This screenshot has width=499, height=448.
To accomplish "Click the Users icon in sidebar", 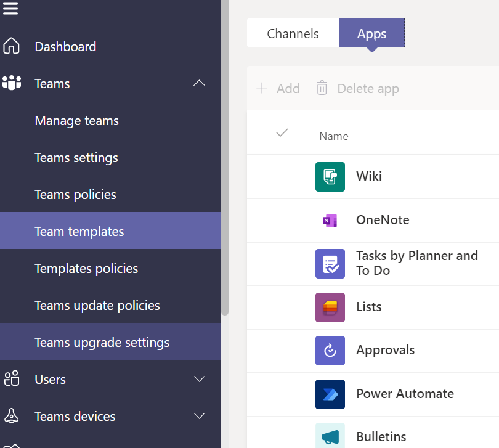I will (x=12, y=378).
